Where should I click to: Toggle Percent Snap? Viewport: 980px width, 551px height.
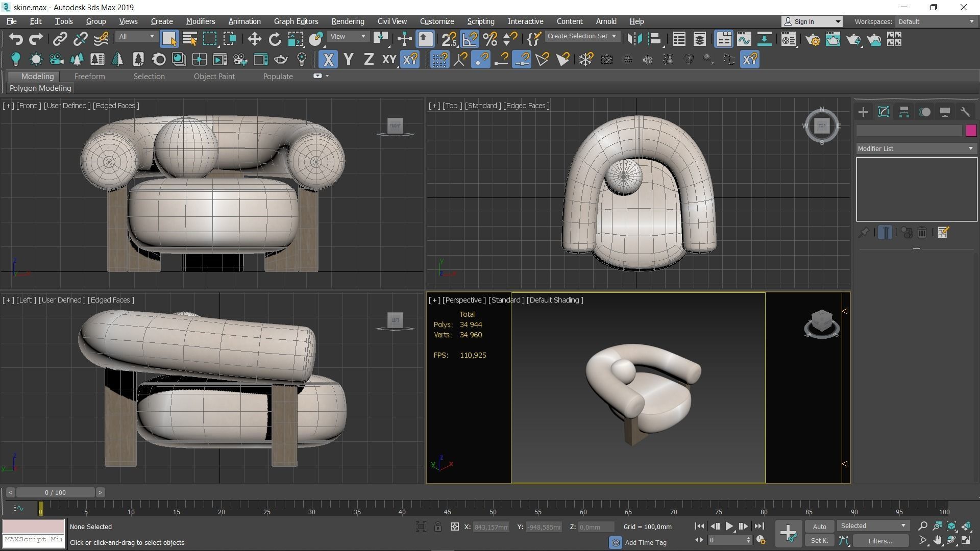(x=490, y=39)
